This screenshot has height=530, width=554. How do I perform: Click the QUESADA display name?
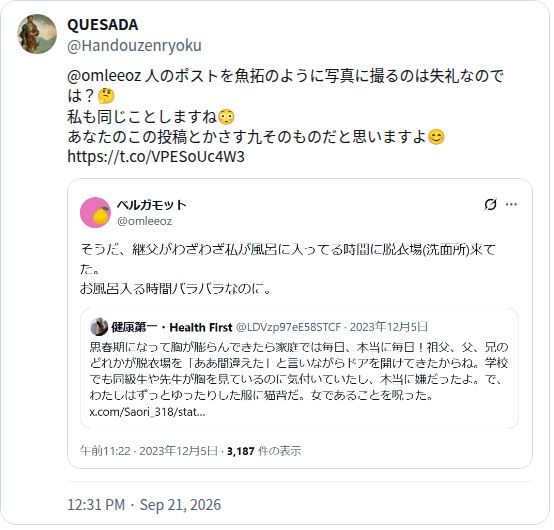click(102, 25)
